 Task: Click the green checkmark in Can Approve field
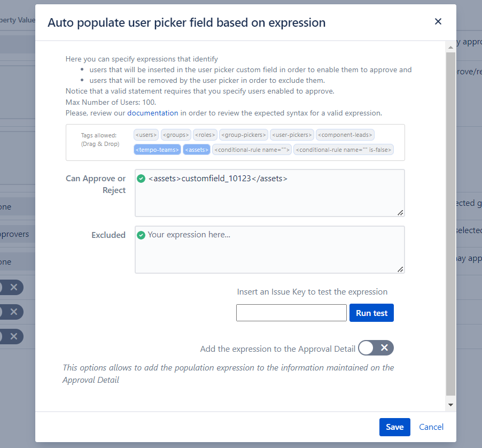(141, 179)
